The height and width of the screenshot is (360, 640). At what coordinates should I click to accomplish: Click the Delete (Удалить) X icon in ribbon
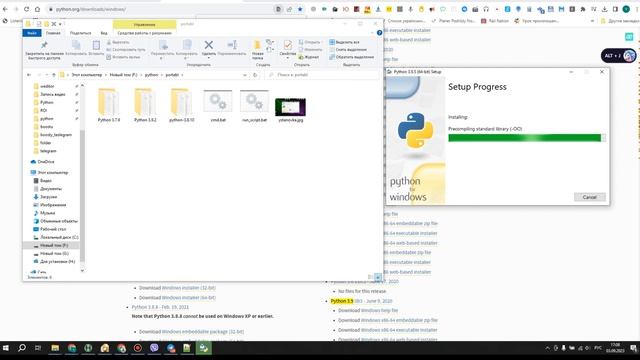(209, 45)
